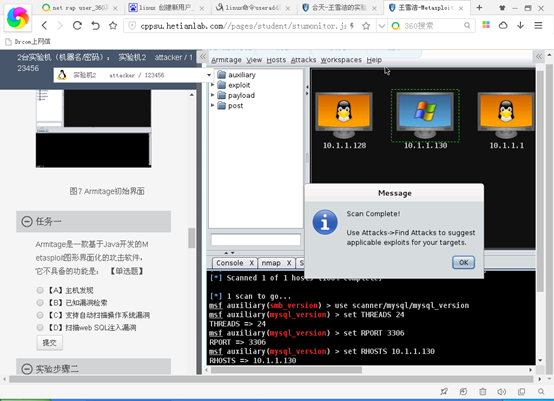Image resolution: width=554 pixels, height=401 pixels.
Task: Click the undo/restore closed tab icon
Action: (x=95, y=25)
